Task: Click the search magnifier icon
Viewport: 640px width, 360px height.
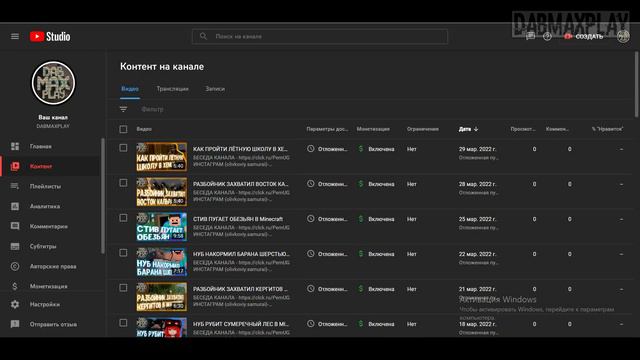Action: tap(203, 36)
